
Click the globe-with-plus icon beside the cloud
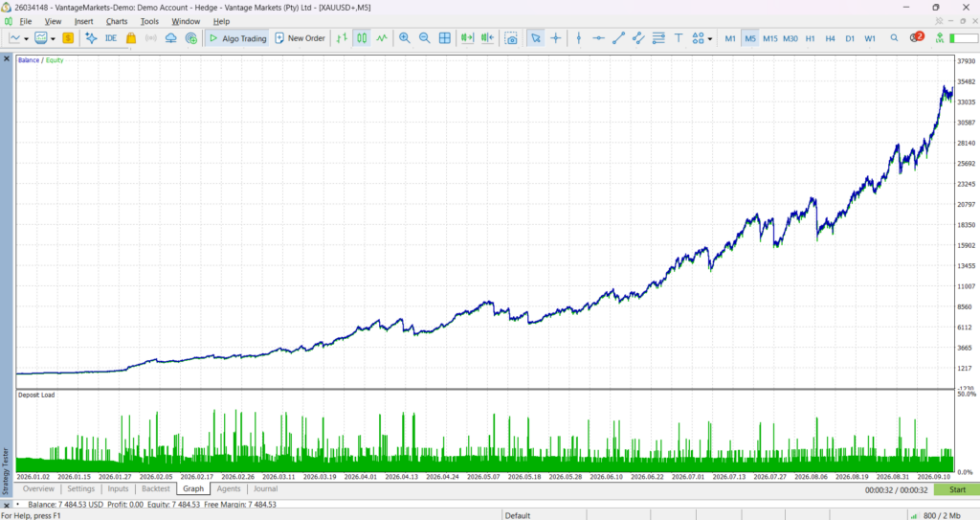[x=191, y=38]
